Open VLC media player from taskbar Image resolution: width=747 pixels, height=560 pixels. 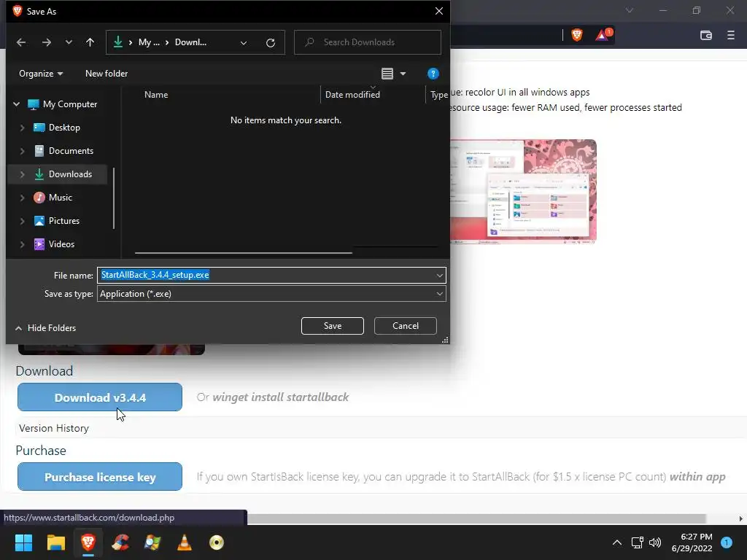click(x=185, y=542)
